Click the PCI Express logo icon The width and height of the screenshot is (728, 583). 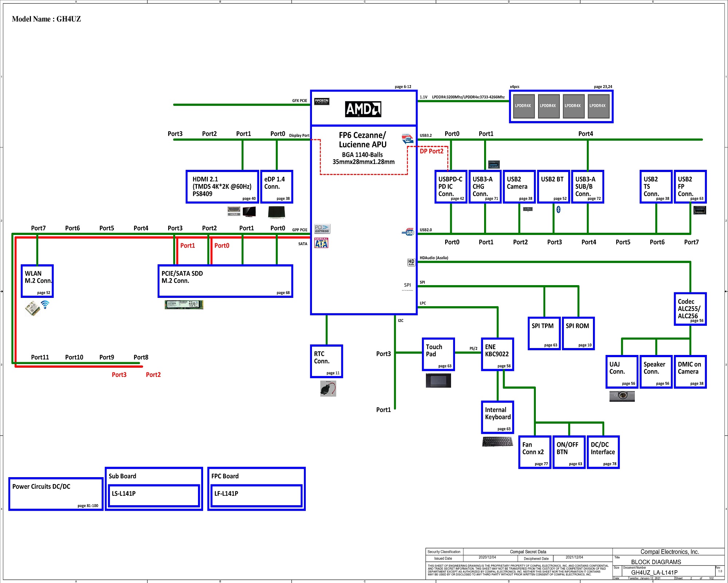pyautogui.click(x=322, y=229)
